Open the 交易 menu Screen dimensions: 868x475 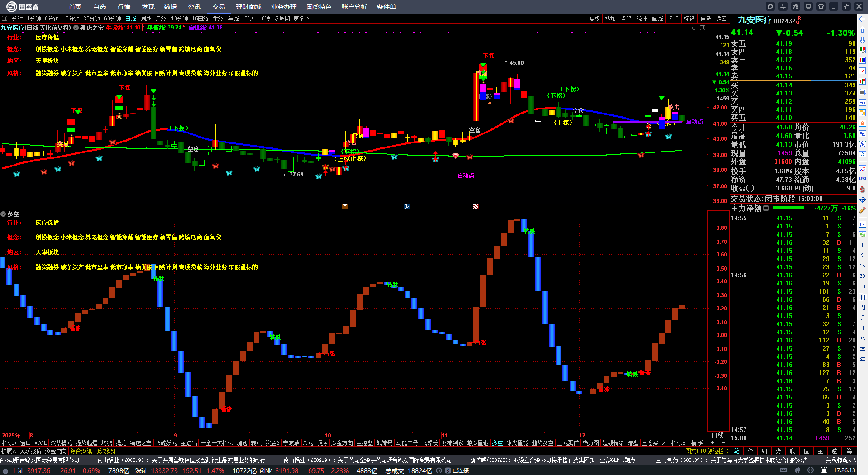[219, 7]
